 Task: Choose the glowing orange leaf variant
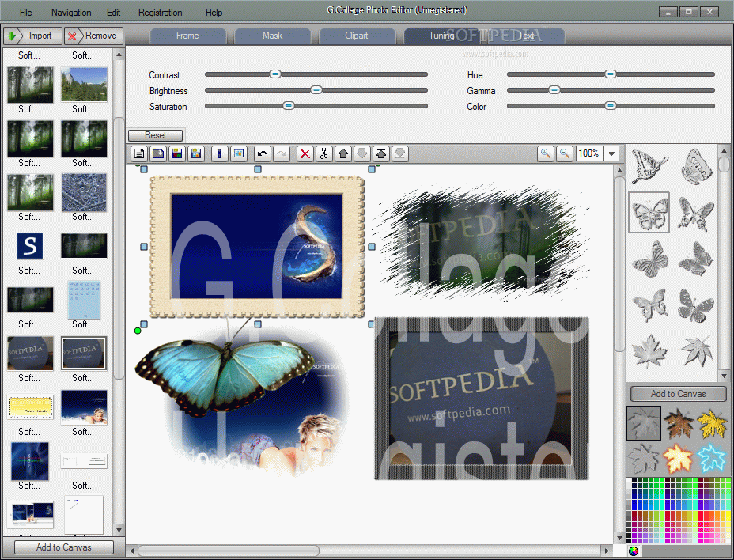point(679,458)
